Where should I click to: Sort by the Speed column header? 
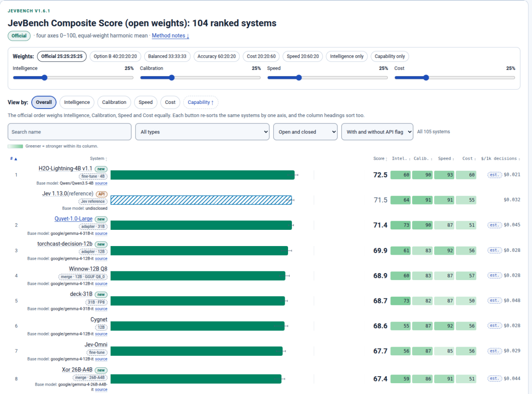[x=446, y=158]
